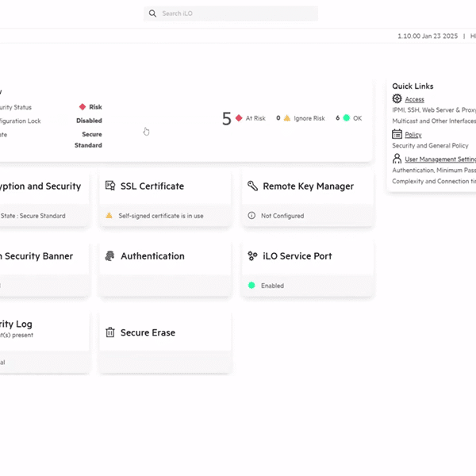Select the Authentication card heading

[152, 256]
